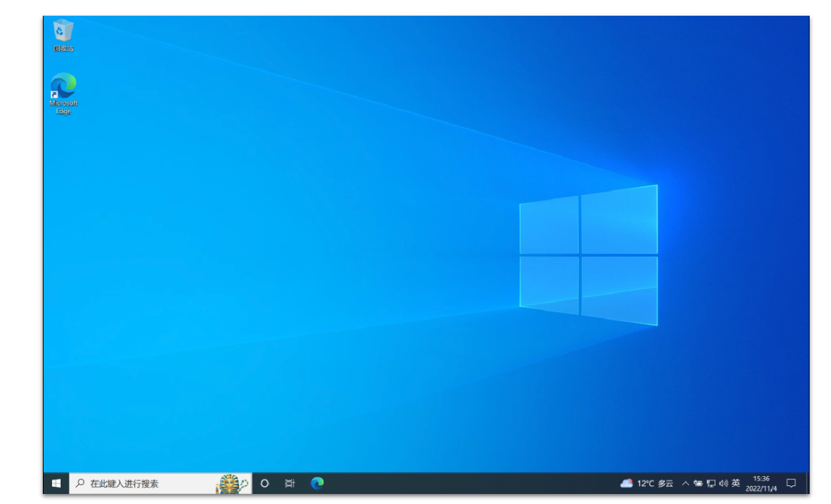Select the Recycle Bin desktop icon

pyautogui.click(x=63, y=35)
